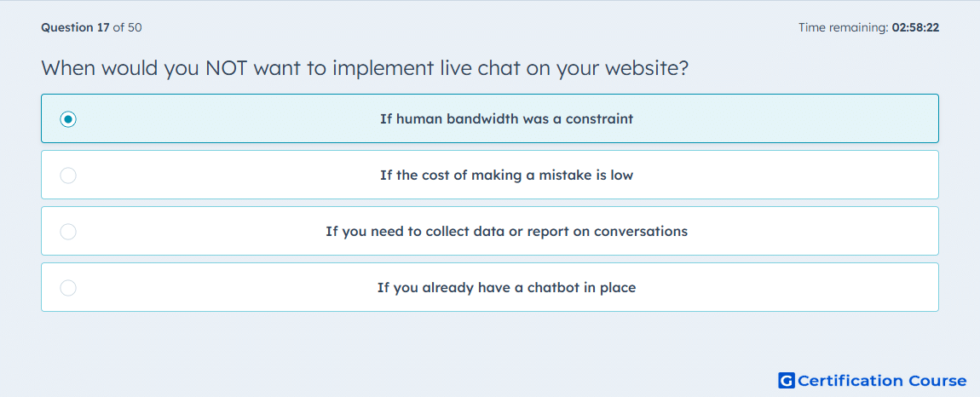The width and height of the screenshot is (980, 397).
Task: Click empty right side of the second answer card
Action: point(781,175)
